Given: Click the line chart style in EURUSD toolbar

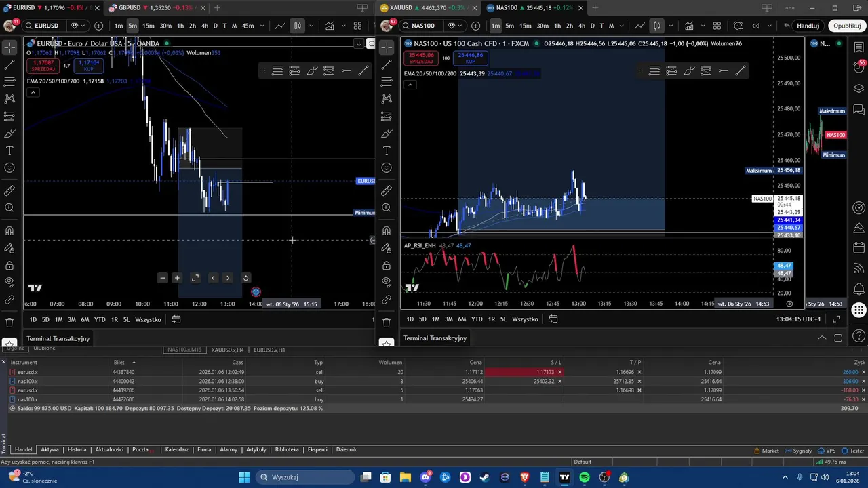Looking at the screenshot, I should [280, 26].
